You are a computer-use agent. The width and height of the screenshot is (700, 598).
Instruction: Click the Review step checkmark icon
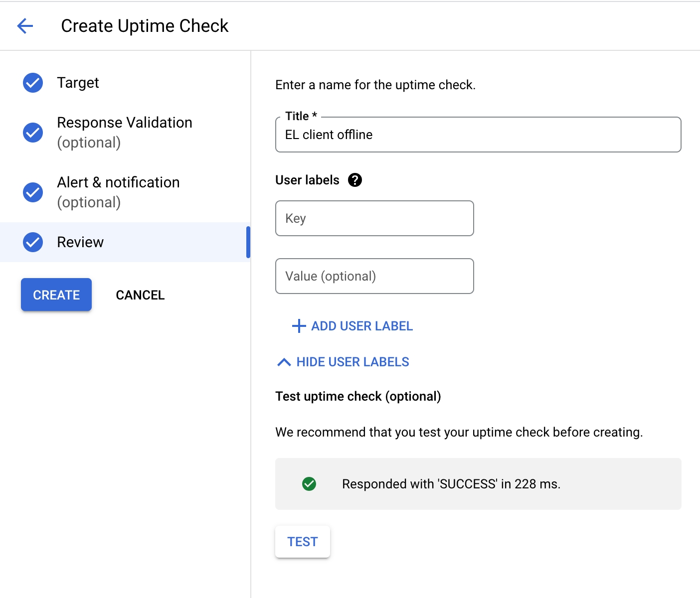point(33,242)
